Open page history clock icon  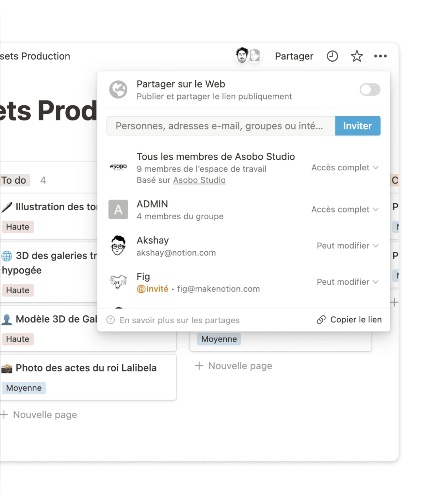point(332,56)
